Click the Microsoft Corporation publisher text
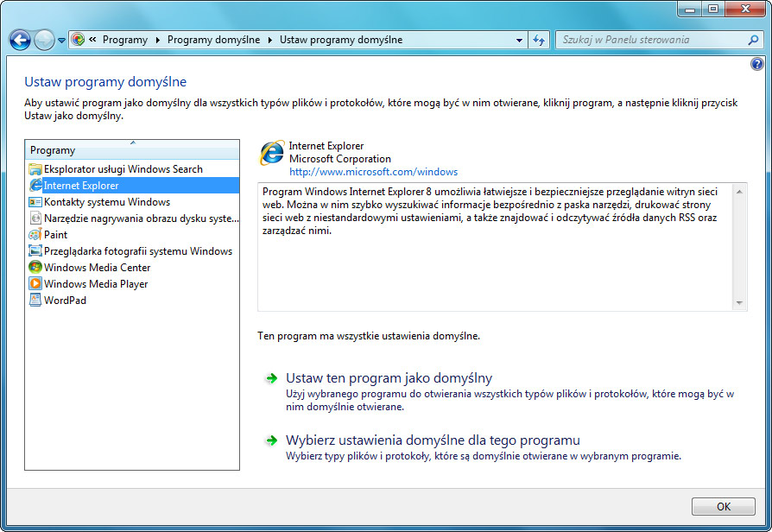 [x=339, y=159]
